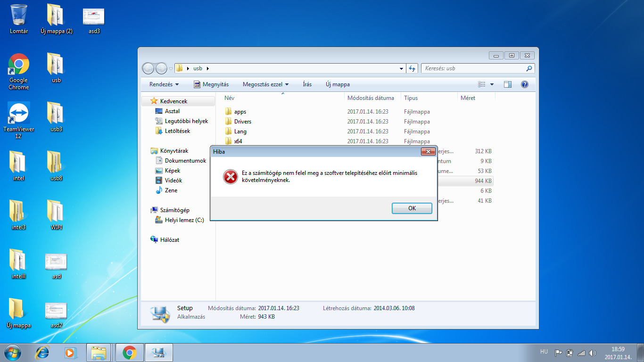Open the view options dropdown arrow
Image resolution: width=644 pixels, height=362 pixels.
pos(492,84)
